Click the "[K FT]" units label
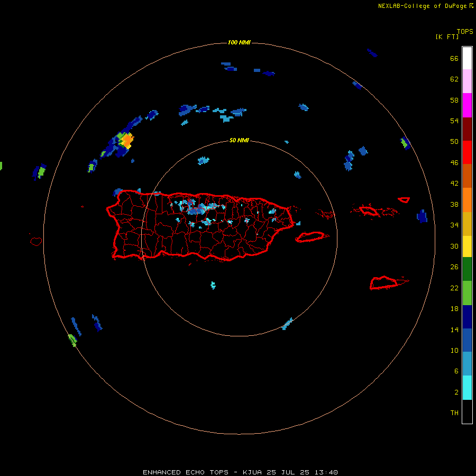 pyautogui.click(x=447, y=36)
